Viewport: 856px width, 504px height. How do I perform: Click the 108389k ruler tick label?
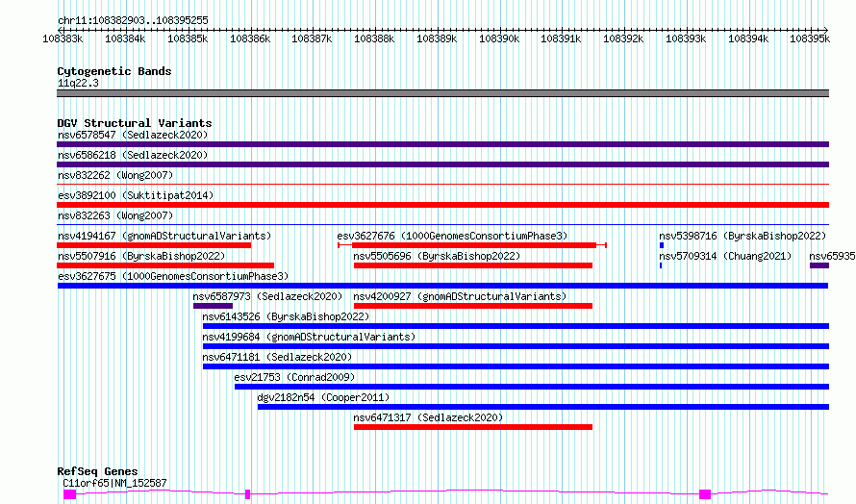(x=437, y=38)
